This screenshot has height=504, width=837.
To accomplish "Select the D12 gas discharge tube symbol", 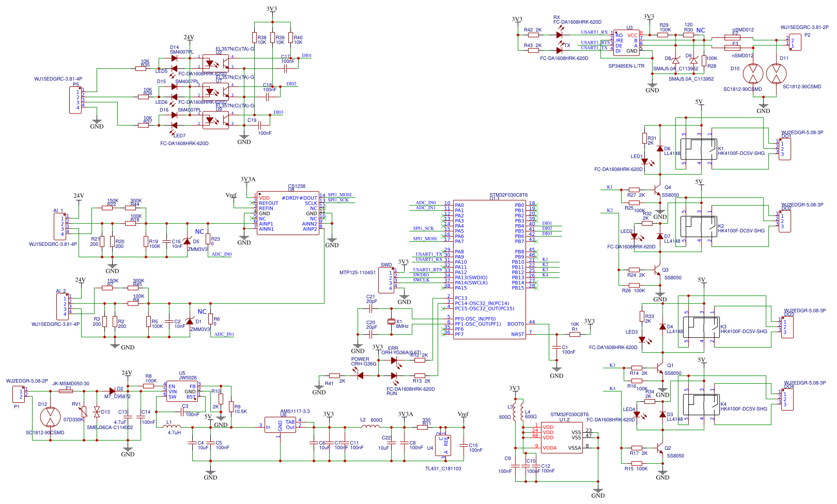I will (50, 417).
